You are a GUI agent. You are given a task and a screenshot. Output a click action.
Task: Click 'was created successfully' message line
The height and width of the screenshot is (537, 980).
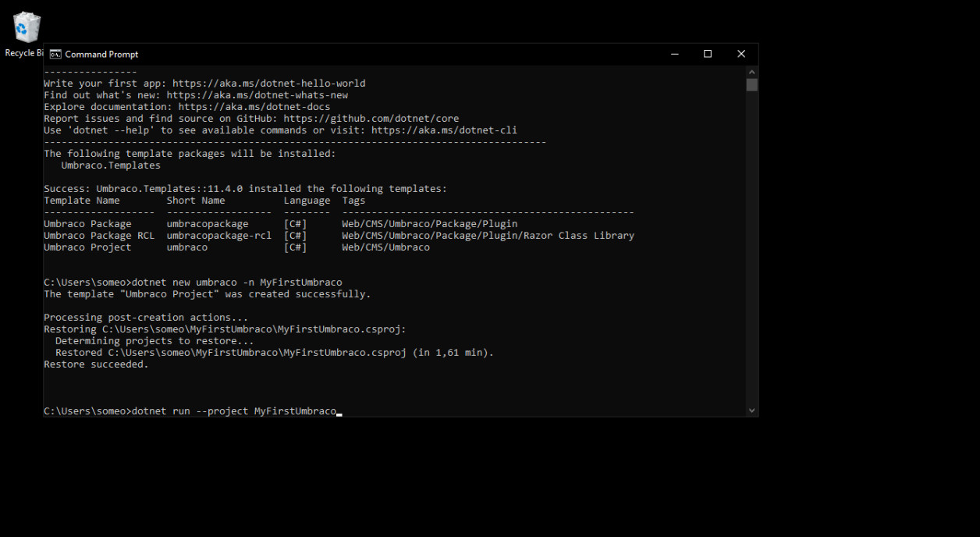click(208, 294)
